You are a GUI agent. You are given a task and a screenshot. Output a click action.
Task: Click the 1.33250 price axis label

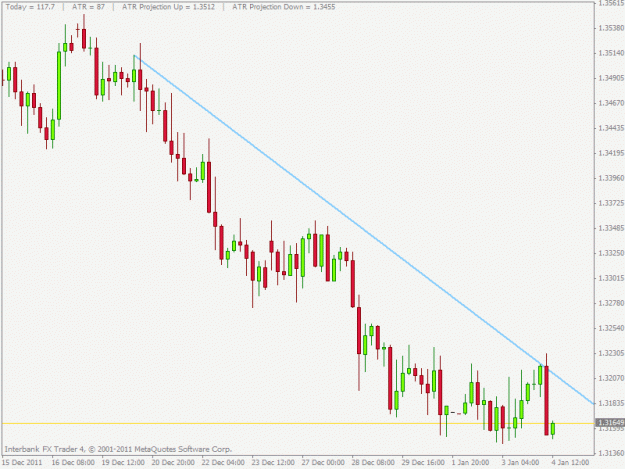[x=611, y=253]
